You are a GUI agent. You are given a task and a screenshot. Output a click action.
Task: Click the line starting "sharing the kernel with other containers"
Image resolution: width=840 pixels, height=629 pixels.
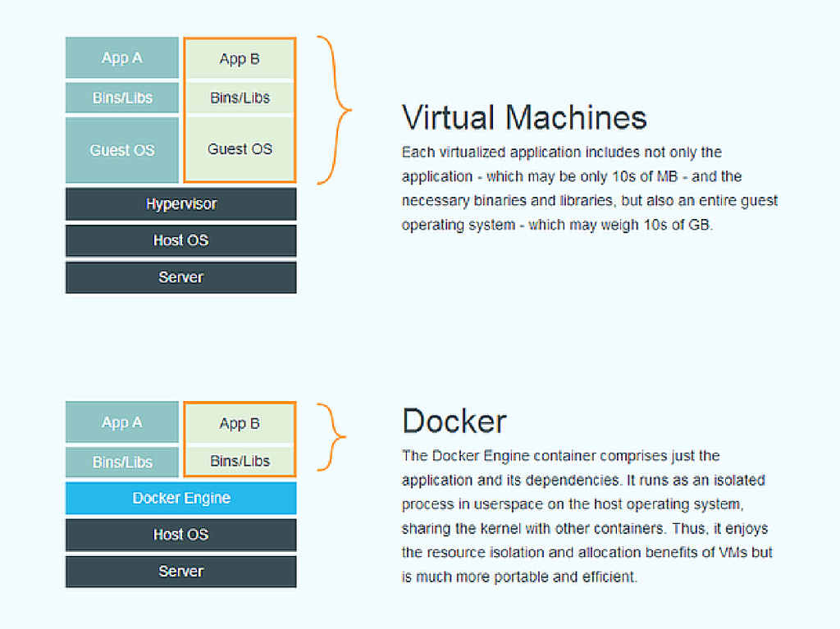pyautogui.click(x=584, y=528)
